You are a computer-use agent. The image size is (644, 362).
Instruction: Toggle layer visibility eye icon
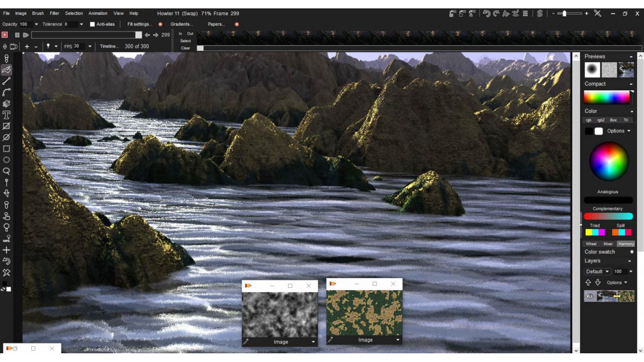[590, 296]
